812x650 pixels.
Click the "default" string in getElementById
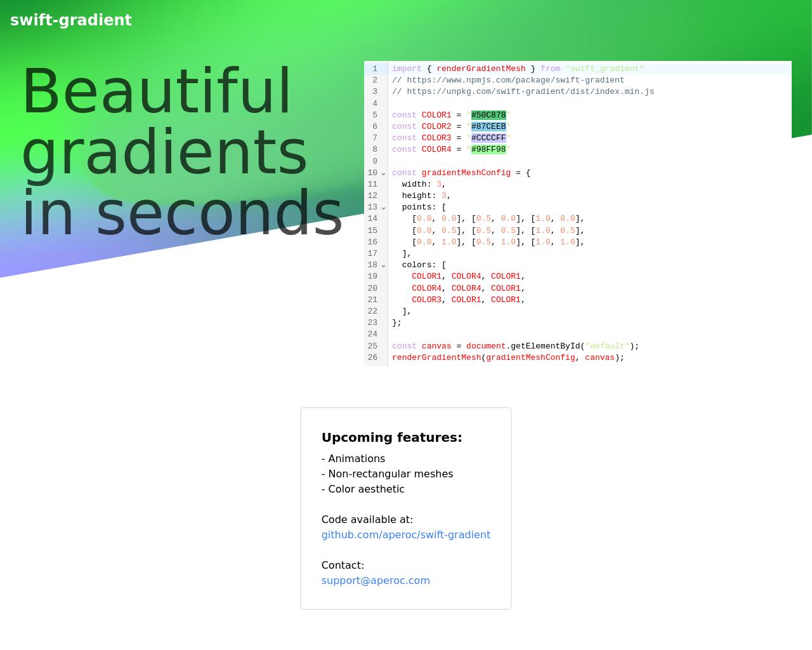click(x=607, y=346)
